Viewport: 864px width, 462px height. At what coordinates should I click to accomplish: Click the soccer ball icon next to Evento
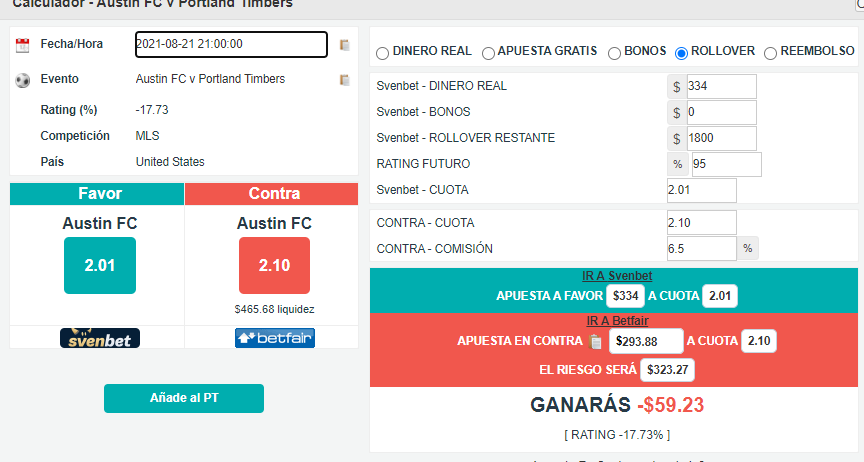click(x=23, y=80)
